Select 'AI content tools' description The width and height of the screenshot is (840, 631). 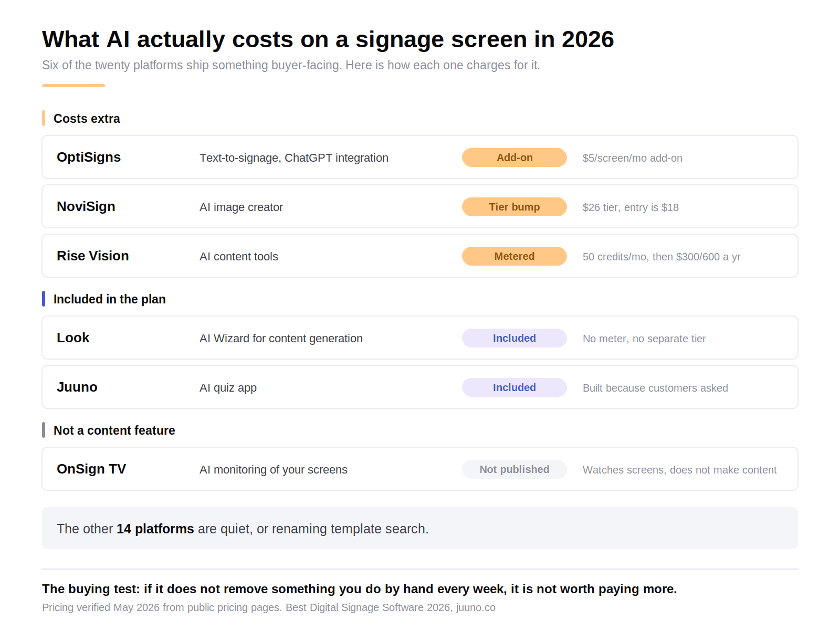[x=239, y=257]
